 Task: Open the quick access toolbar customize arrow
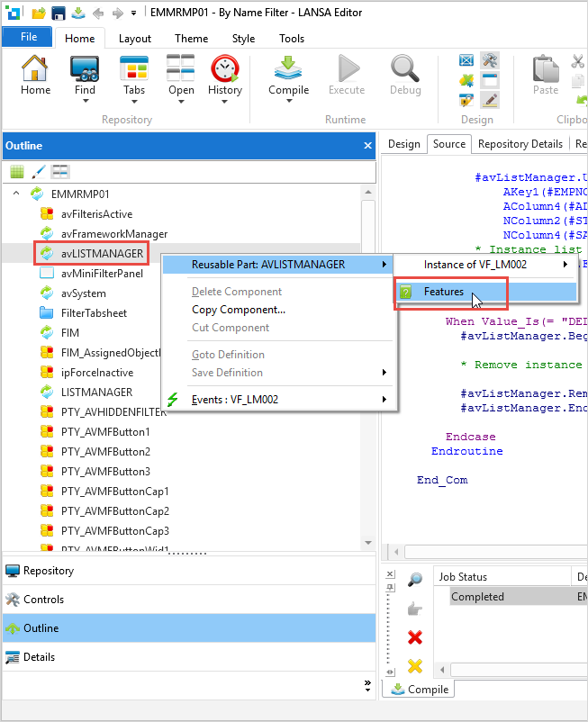(133, 14)
